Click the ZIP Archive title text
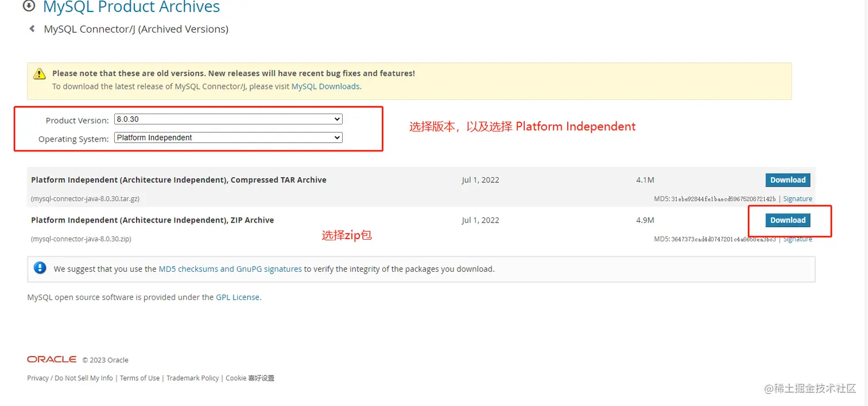868x406 pixels. (153, 220)
